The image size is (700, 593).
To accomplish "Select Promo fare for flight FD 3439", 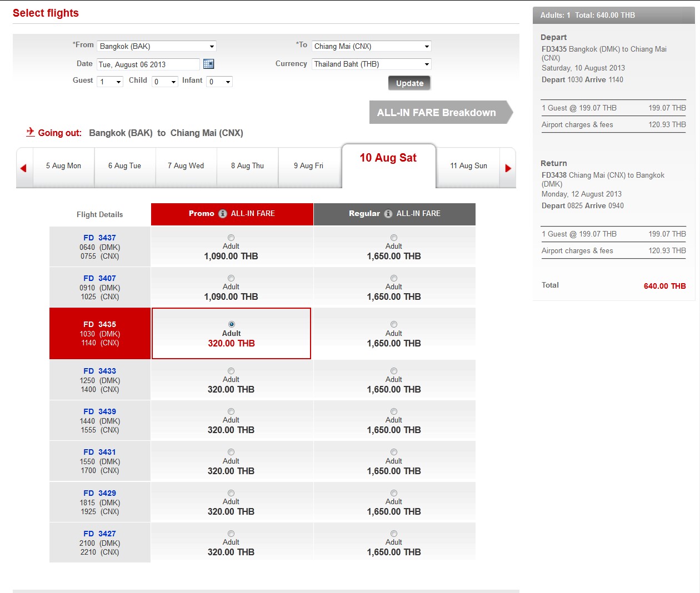I will 231,411.
